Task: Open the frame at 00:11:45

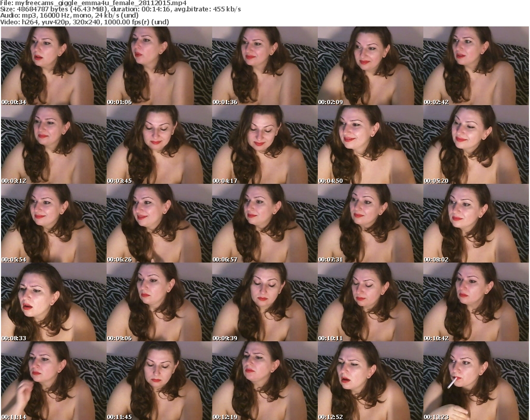Action: tap(159, 381)
